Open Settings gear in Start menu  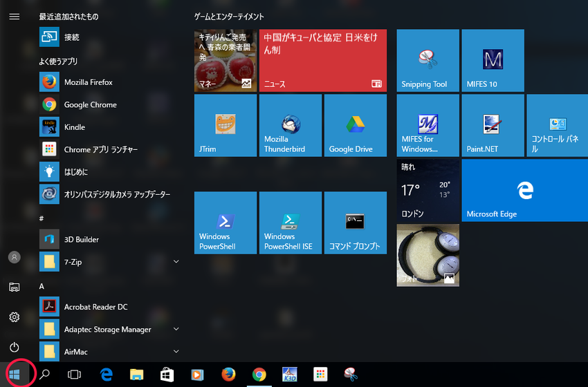[x=15, y=317]
